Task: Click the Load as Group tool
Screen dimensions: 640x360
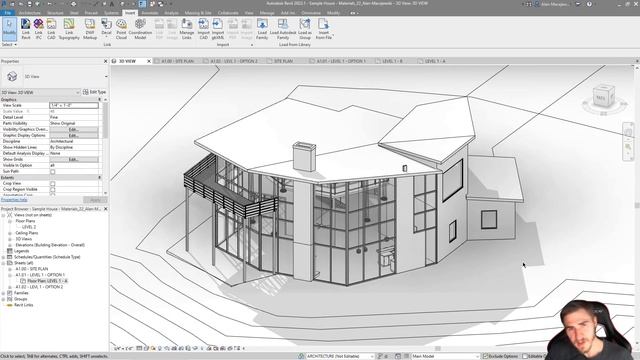Action: click(x=304, y=29)
